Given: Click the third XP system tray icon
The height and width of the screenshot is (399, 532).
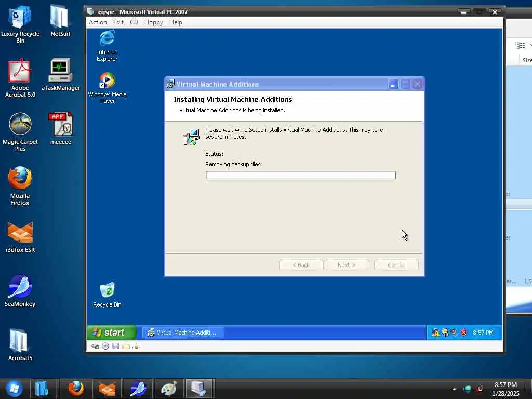Looking at the screenshot, I should [454, 332].
